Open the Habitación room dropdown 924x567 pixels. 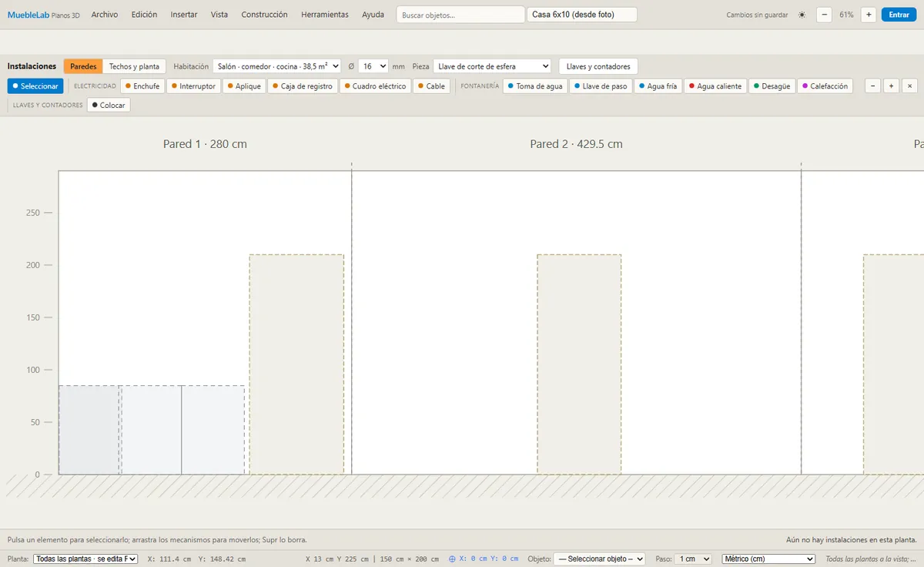[x=276, y=66]
